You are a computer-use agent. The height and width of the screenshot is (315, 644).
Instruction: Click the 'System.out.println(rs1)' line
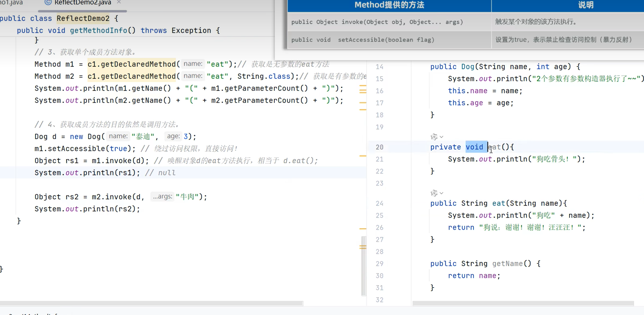pyautogui.click(x=87, y=173)
